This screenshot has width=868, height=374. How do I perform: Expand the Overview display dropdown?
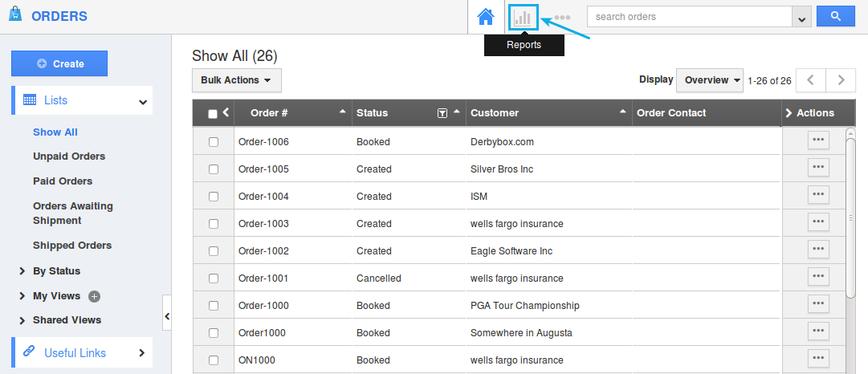710,80
